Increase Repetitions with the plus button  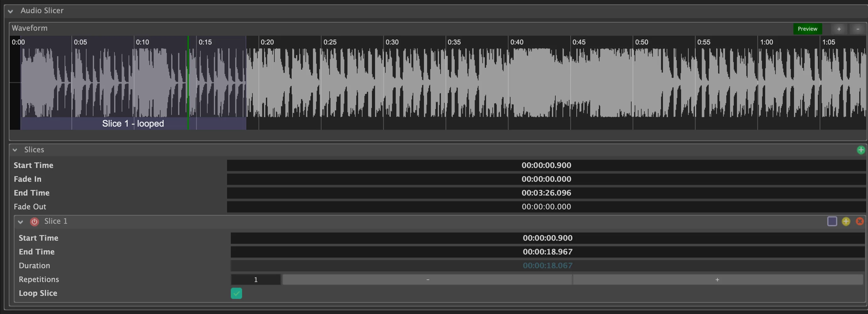(717, 280)
